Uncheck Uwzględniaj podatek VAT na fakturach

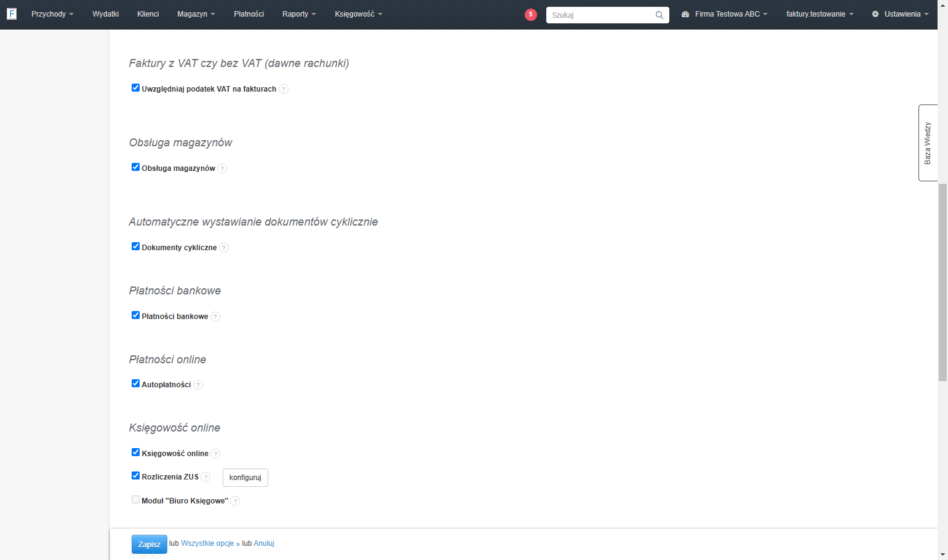pos(135,88)
